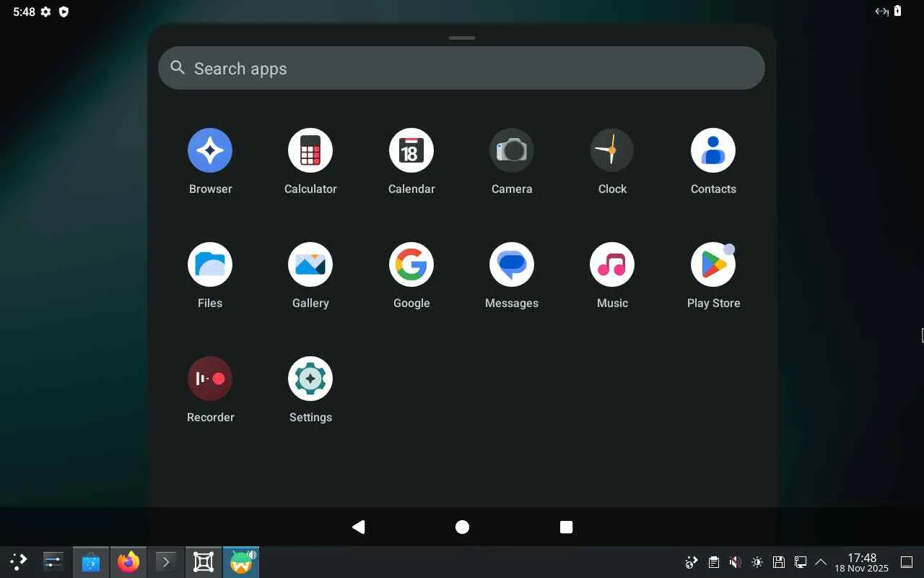This screenshot has width=924, height=578.
Task: Open the clipboard tray icon
Action: (x=713, y=562)
